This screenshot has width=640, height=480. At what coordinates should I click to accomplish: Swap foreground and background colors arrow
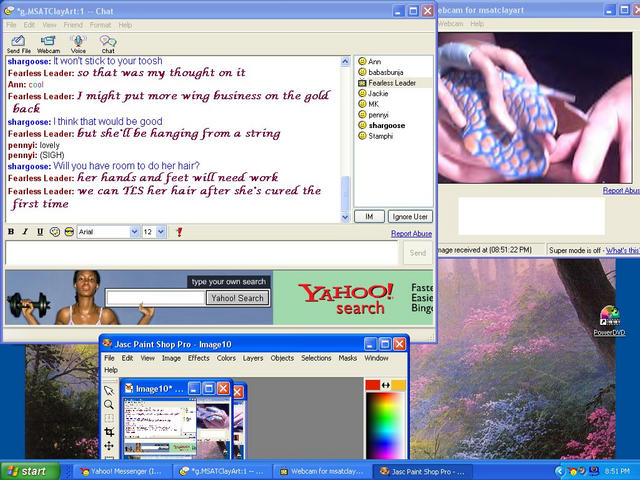tap(386, 385)
